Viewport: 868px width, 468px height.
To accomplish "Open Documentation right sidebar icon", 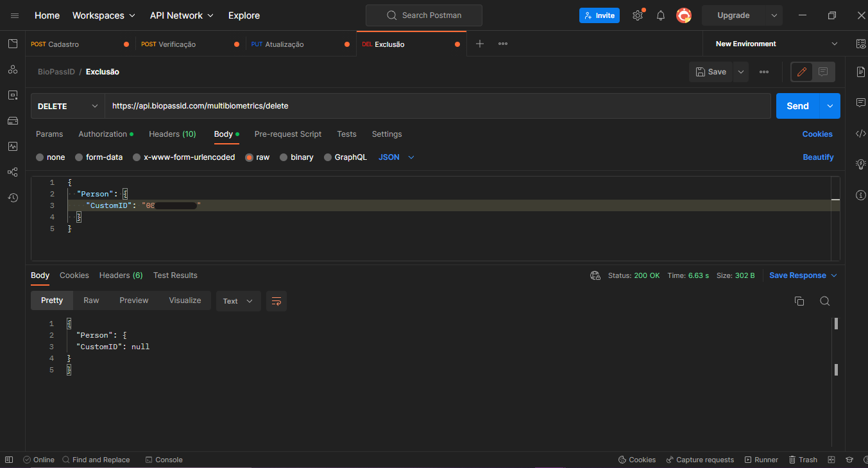I will [861, 72].
